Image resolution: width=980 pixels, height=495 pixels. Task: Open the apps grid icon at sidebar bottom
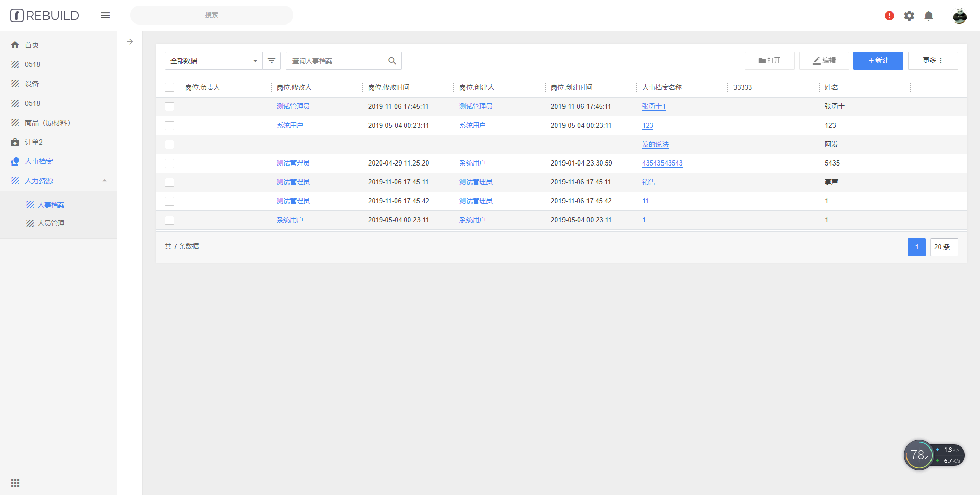15,483
